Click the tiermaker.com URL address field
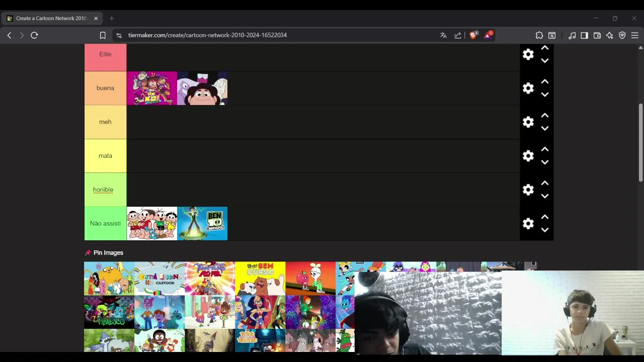 (207, 35)
